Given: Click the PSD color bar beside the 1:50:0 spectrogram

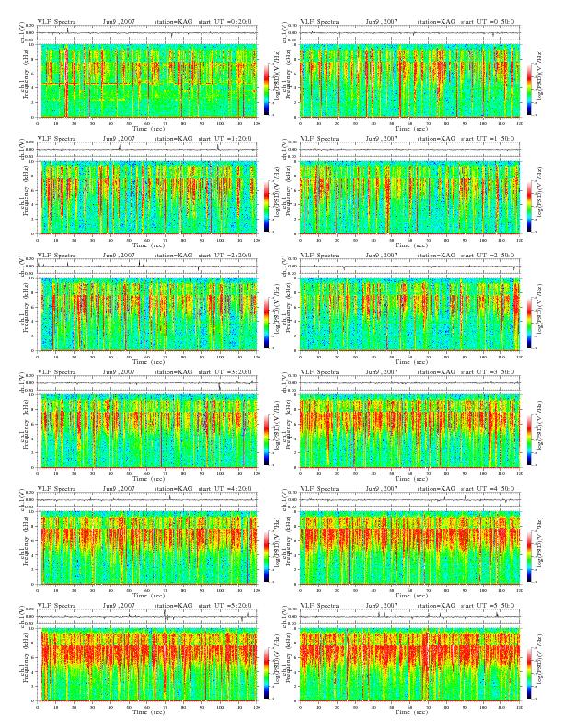Looking at the screenshot, I should 530,206.
